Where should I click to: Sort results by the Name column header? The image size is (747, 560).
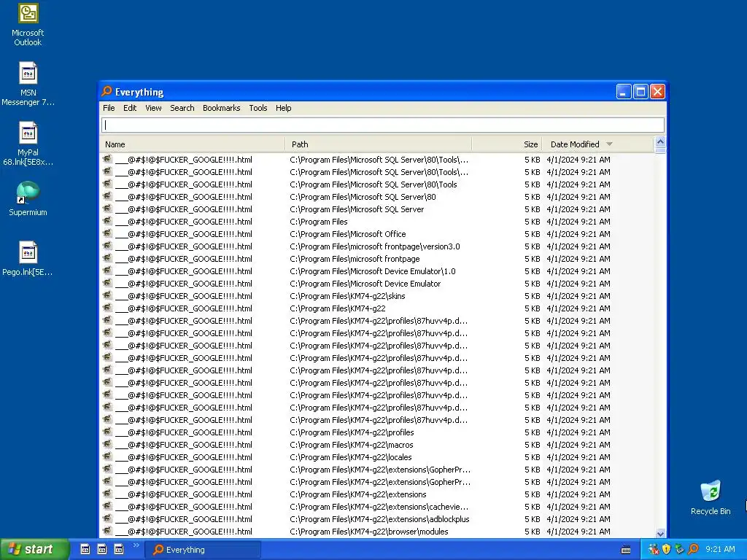[192, 144]
